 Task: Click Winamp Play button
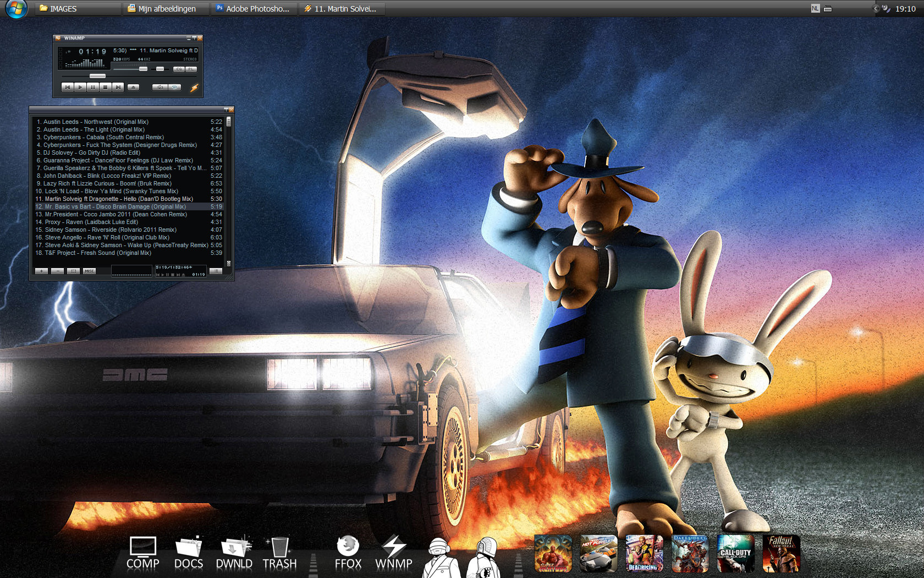[x=80, y=87]
